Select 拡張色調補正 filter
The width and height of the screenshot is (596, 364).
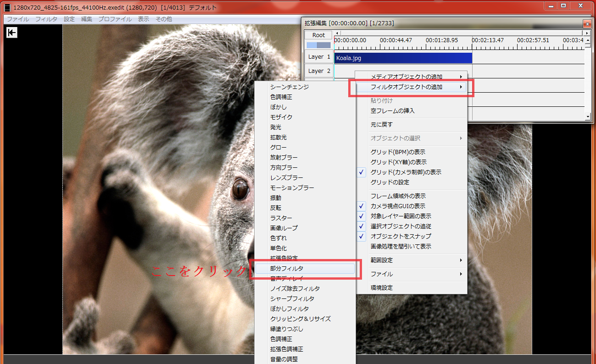[x=305, y=349]
